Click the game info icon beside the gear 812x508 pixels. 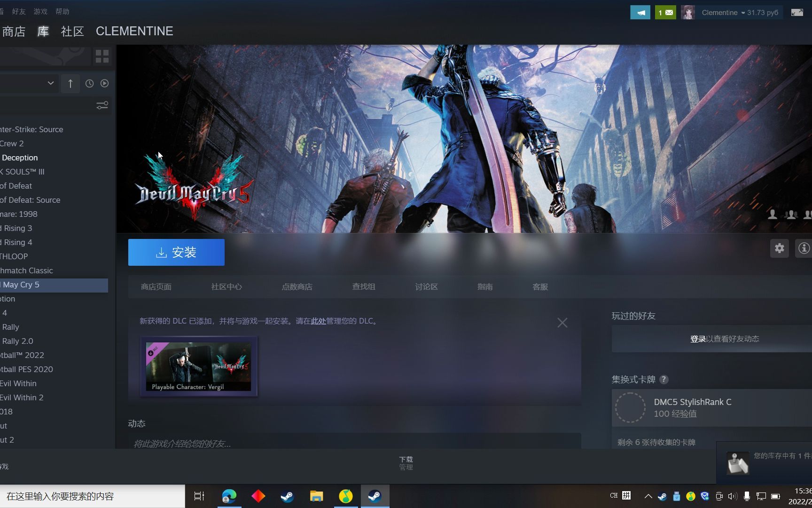pos(804,248)
